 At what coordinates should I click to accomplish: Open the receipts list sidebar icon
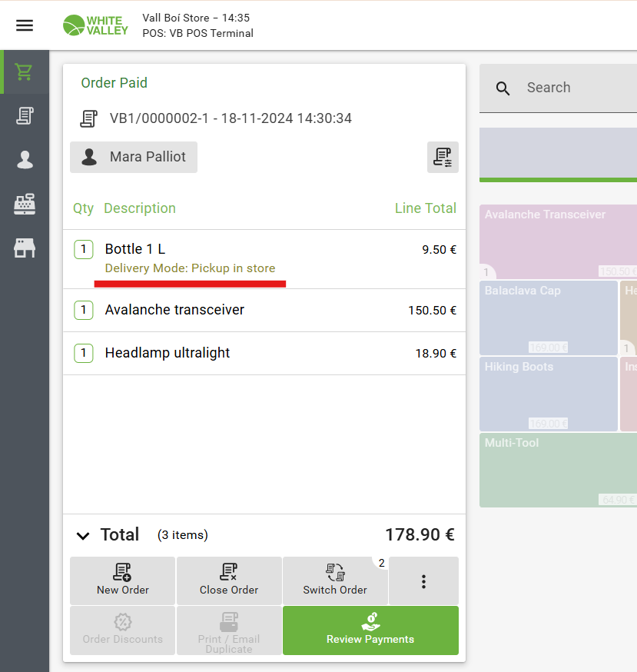coord(25,116)
